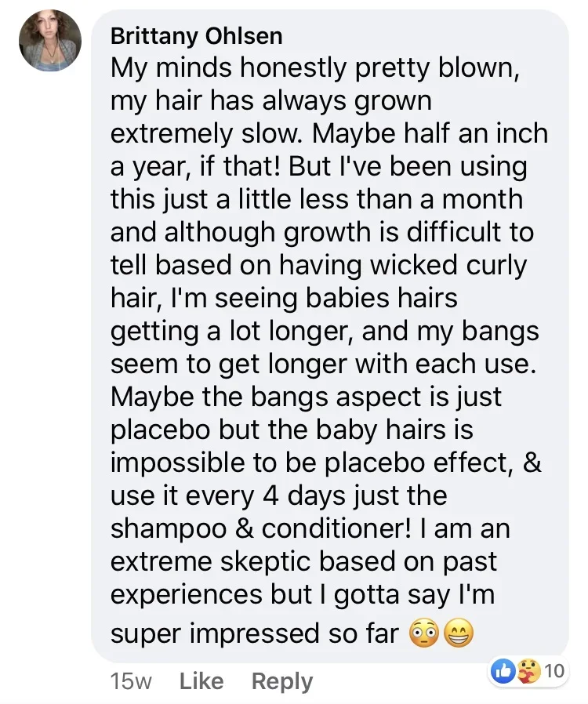Open Brittany Ohlsen's profile picture
The height and width of the screenshot is (704, 588).
click(x=49, y=41)
